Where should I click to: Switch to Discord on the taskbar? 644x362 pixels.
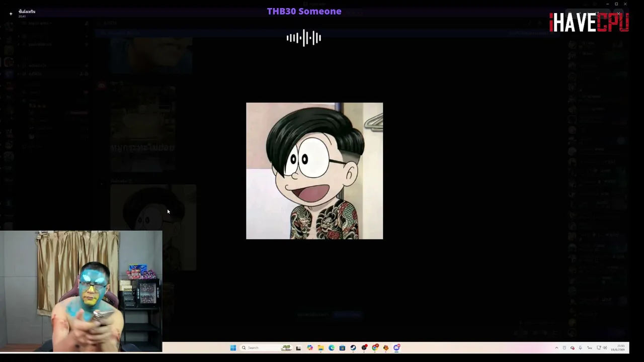397,348
